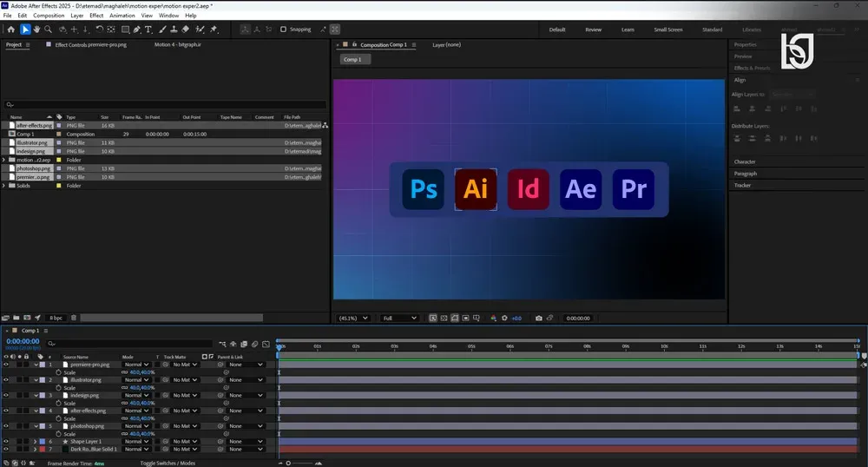Click the timeline search field
This screenshot has height=467, width=868.
pyautogui.click(x=130, y=344)
